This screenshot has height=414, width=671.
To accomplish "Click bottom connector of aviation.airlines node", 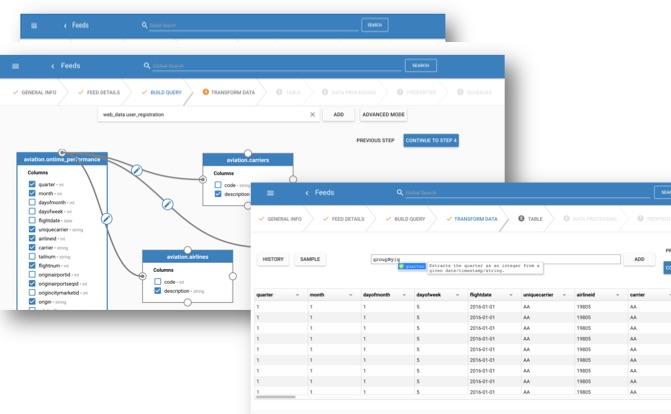I will point(187,303).
